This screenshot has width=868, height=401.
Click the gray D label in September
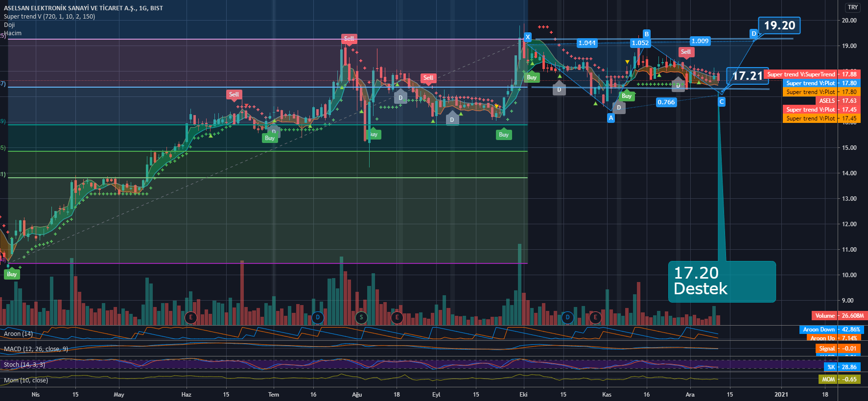click(452, 119)
